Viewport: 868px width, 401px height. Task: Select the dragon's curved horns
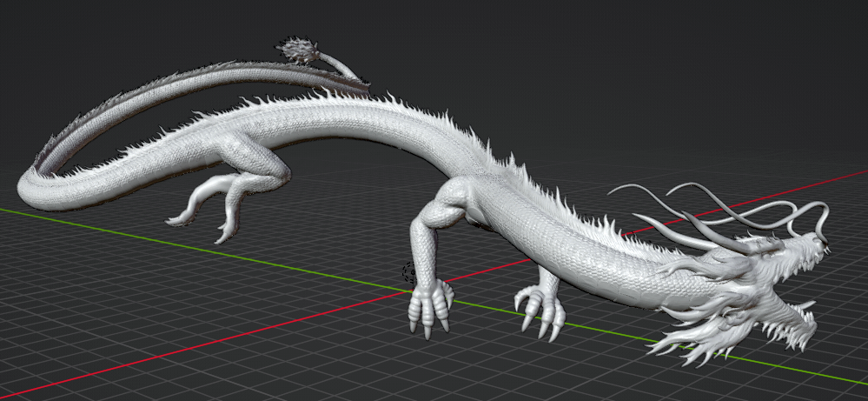pos(706,231)
